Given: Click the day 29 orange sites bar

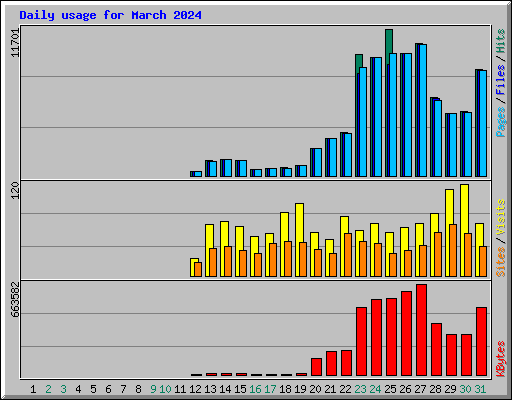Looking at the screenshot, I should point(453,250).
